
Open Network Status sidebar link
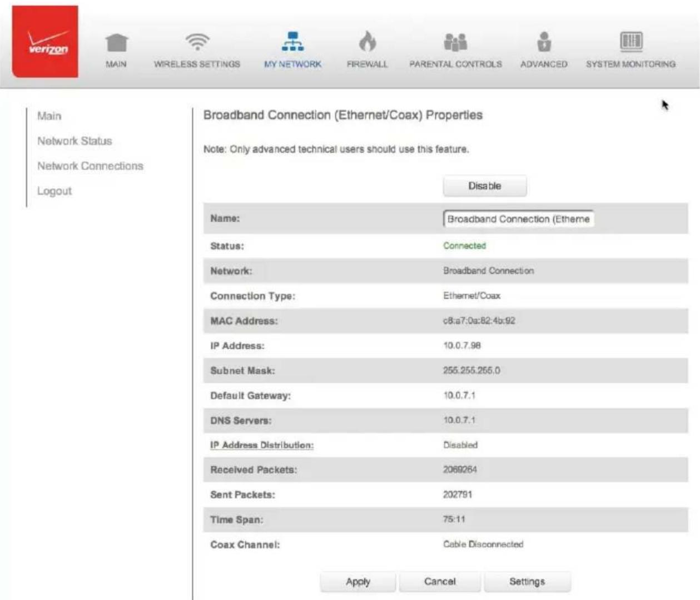tap(75, 141)
